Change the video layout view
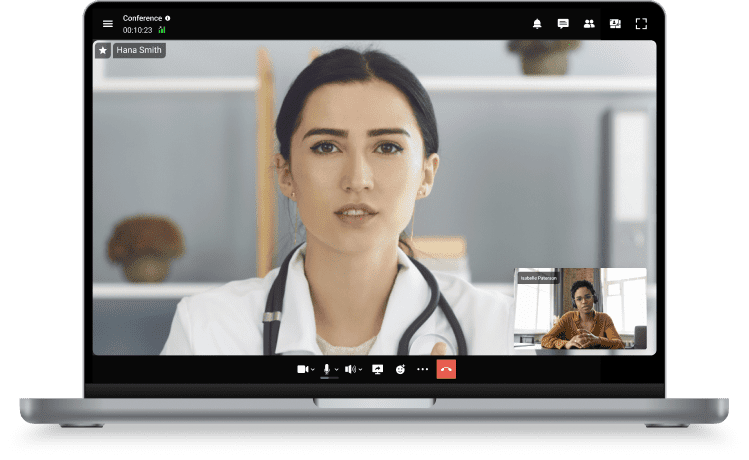Image resolution: width=749 pixels, height=460 pixels. [x=615, y=23]
